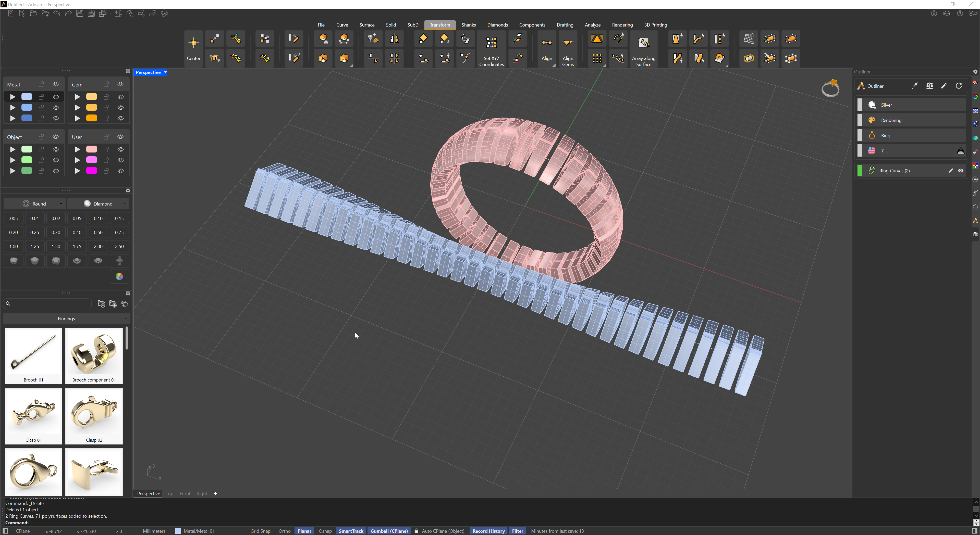Toggle the lock on the Gem layer group
980x535 pixels.
point(106,84)
